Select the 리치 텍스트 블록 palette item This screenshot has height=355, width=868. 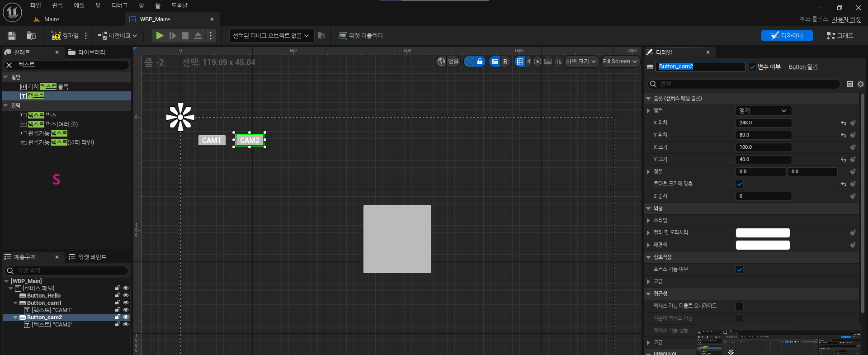(x=48, y=87)
